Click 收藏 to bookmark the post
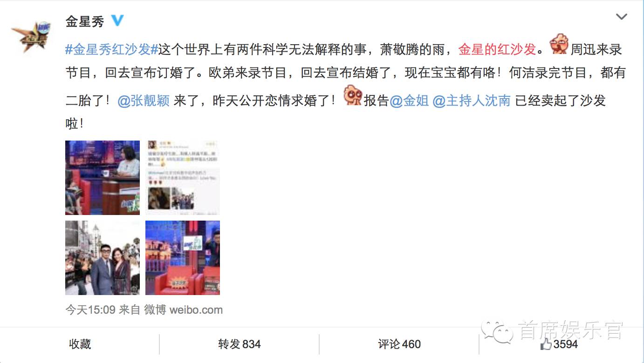This screenshot has width=644, height=363. tap(80, 344)
